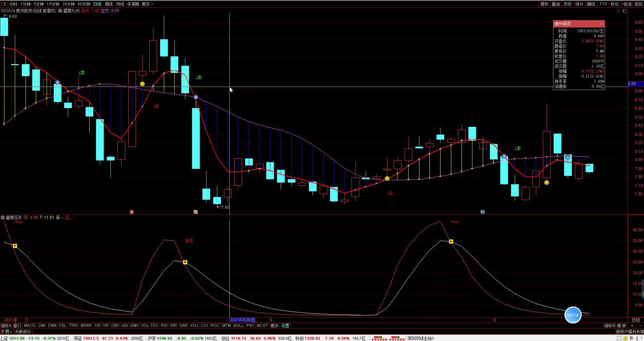Click the red-yellow 采花 flower marker at far left
The image size is (644, 341).
(x=15, y=246)
